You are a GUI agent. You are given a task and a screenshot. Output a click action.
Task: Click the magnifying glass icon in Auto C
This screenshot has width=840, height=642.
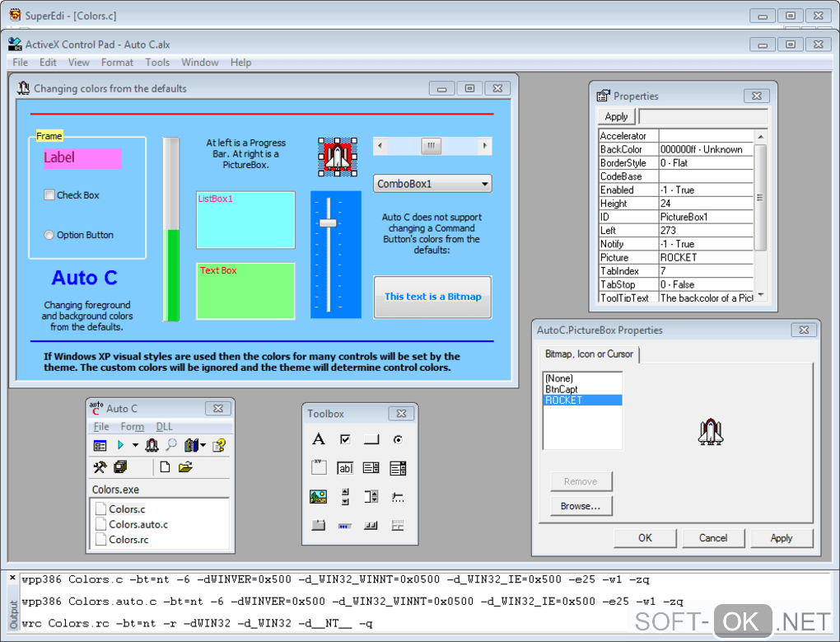click(171, 445)
